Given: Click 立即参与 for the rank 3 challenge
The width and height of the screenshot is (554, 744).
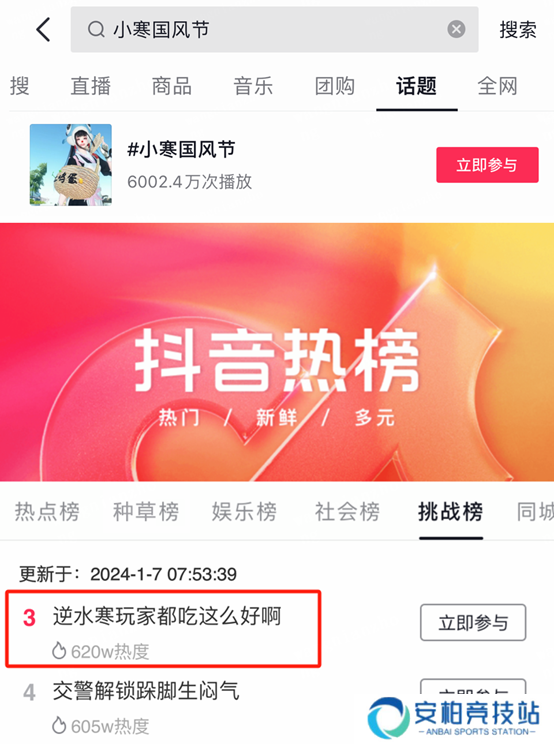Looking at the screenshot, I should [473, 623].
